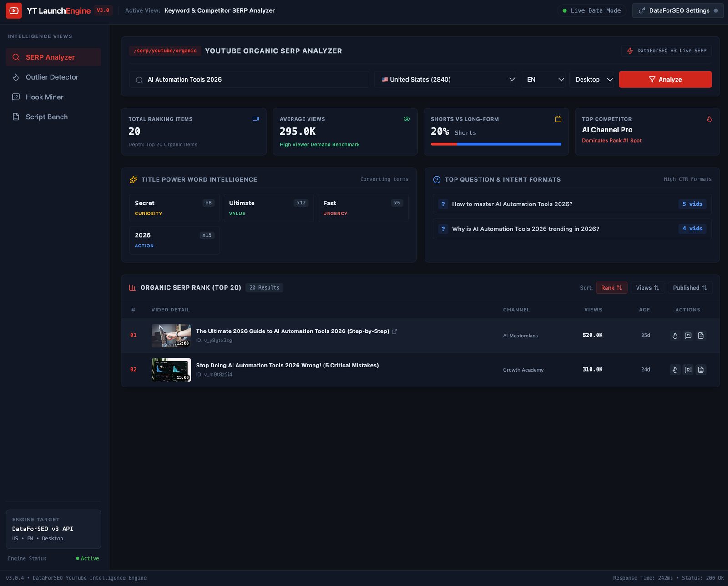Click the Shorts vs Long-Form ratio bar
Screen dimensions: 728x586
click(x=496, y=144)
